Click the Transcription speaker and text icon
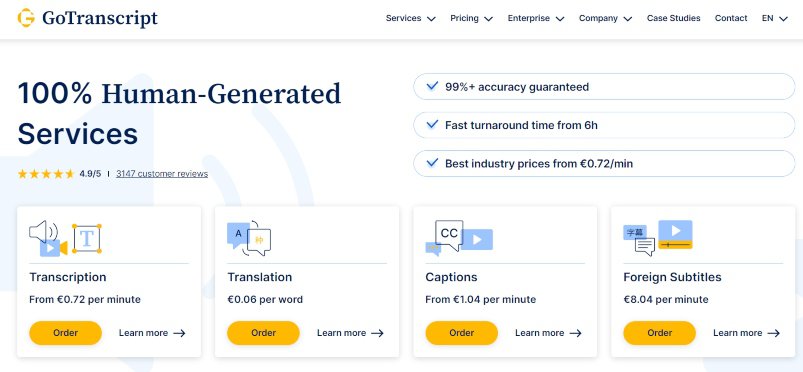Screen dimensions: 803x372 (65, 238)
